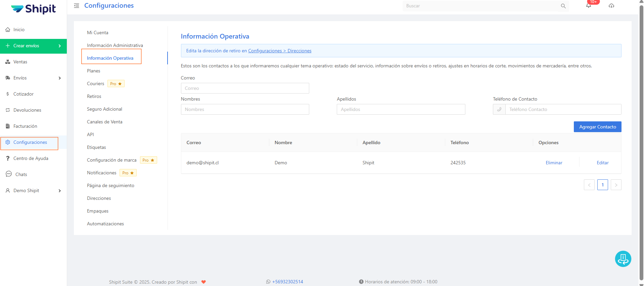Click the Chats speech bubble icon
The width and height of the screenshot is (644, 286).
(x=9, y=174)
